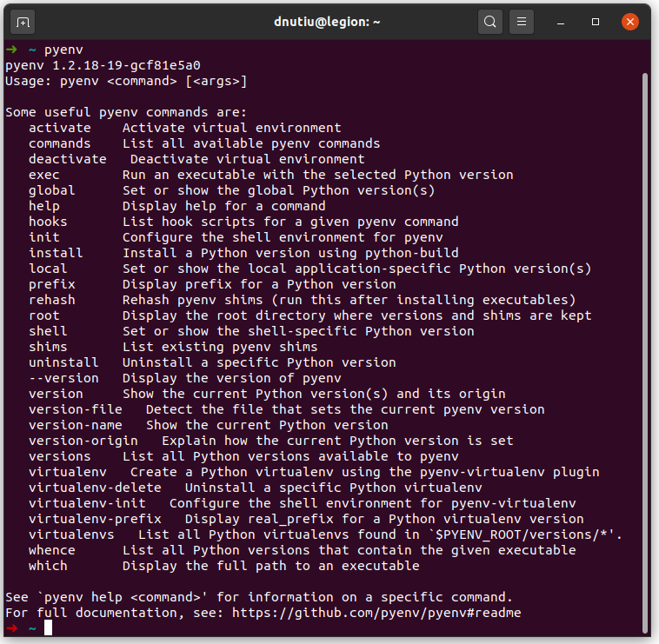Click the dnutiu@legion window title
The height and width of the screenshot is (644, 659).
[x=327, y=21]
